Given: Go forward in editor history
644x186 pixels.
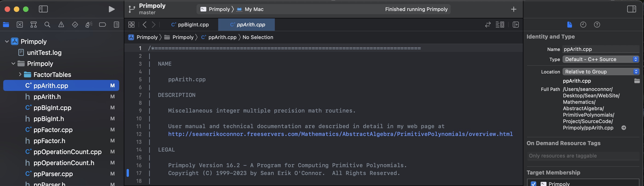Looking at the screenshot, I should [154, 25].
